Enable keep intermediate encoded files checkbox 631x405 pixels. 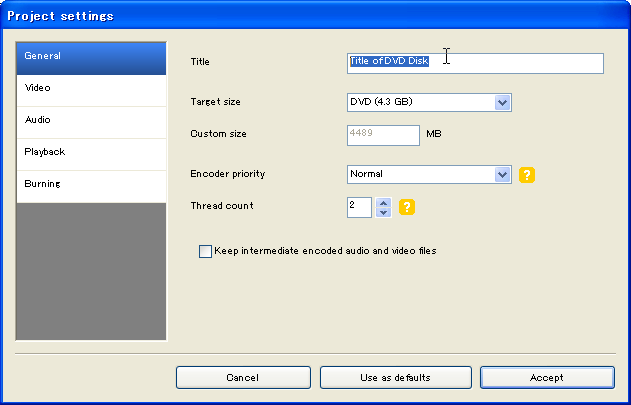[206, 251]
